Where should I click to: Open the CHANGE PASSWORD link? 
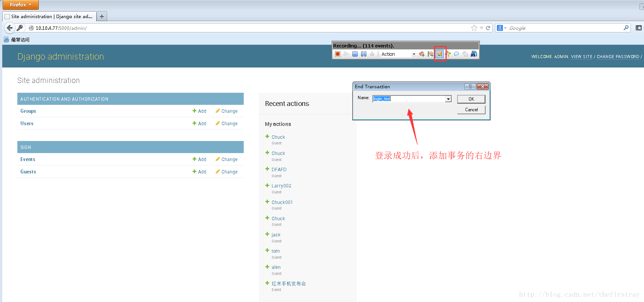[x=618, y=57]
